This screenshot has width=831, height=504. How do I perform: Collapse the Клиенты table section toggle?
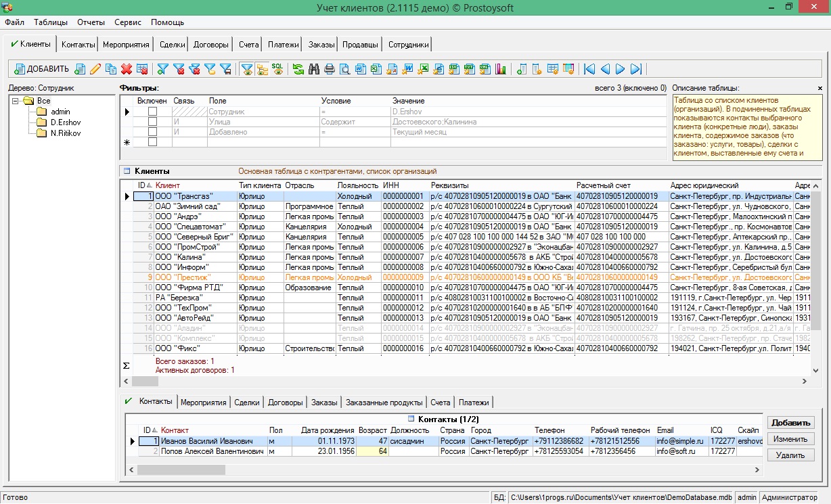coord(127,171)
